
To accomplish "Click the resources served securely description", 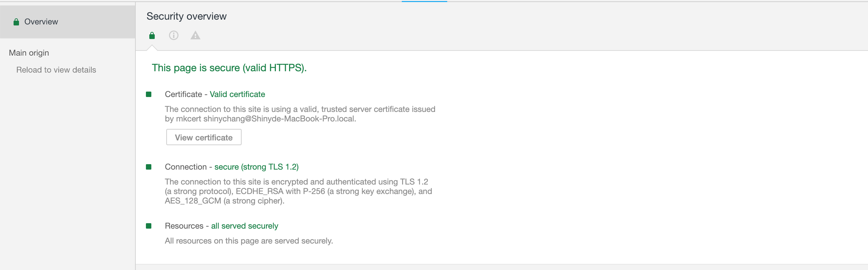I will pyautogui.click(x=249, y=241).
